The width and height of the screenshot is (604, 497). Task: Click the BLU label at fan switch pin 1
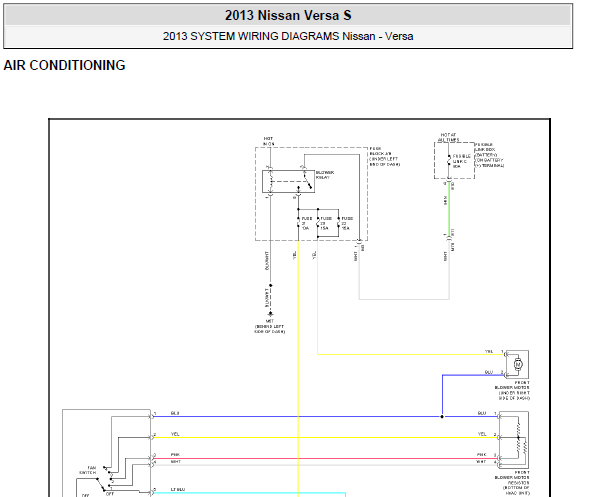[x=175, y=413]
